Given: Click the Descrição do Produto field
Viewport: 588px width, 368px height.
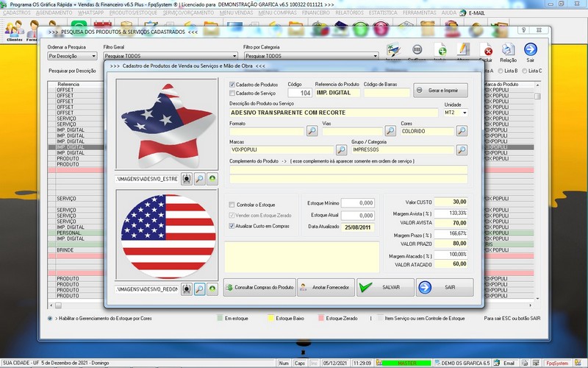Looking at the screenshot, I should (334, 113).
